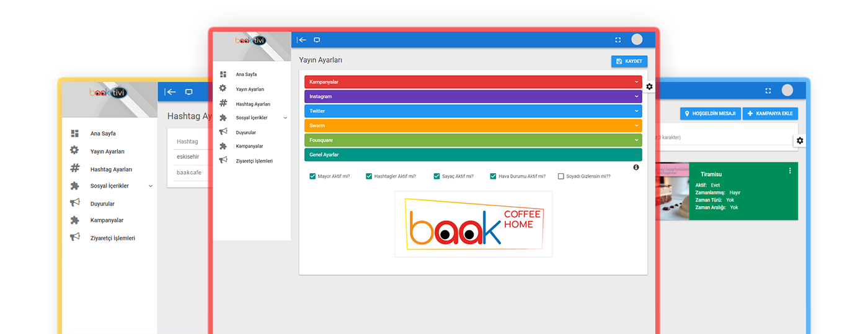The height and width of the screenshot is (334, 868).
Task: Click the orange Swarm color bar
Action: (x=472, y=125)
